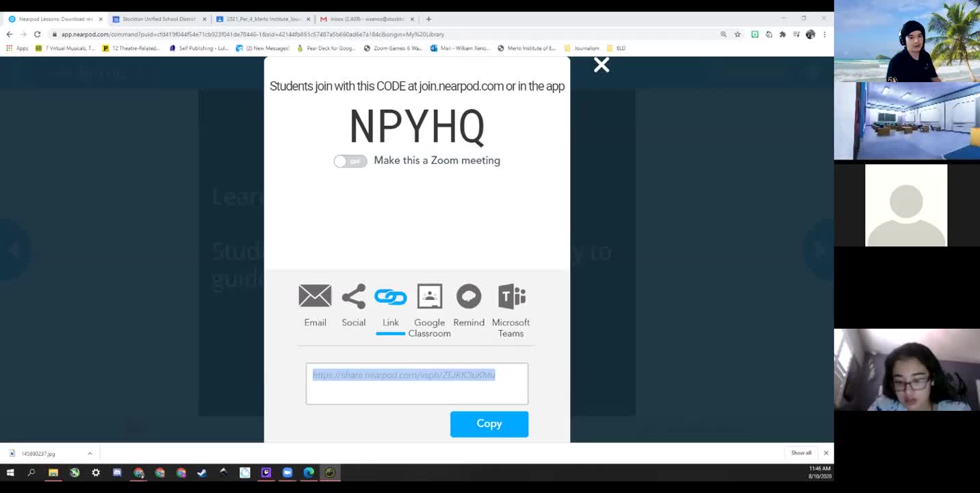Open the 2021_Per_4 Merlo Institute tab
This screenshot has width=980, height=493.
[263, 19]
